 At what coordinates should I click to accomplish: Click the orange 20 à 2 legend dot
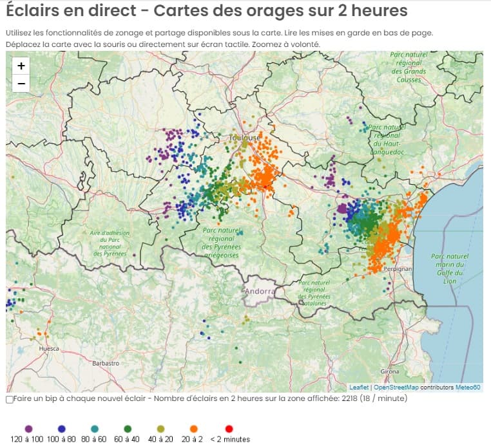tap(193, 429)
